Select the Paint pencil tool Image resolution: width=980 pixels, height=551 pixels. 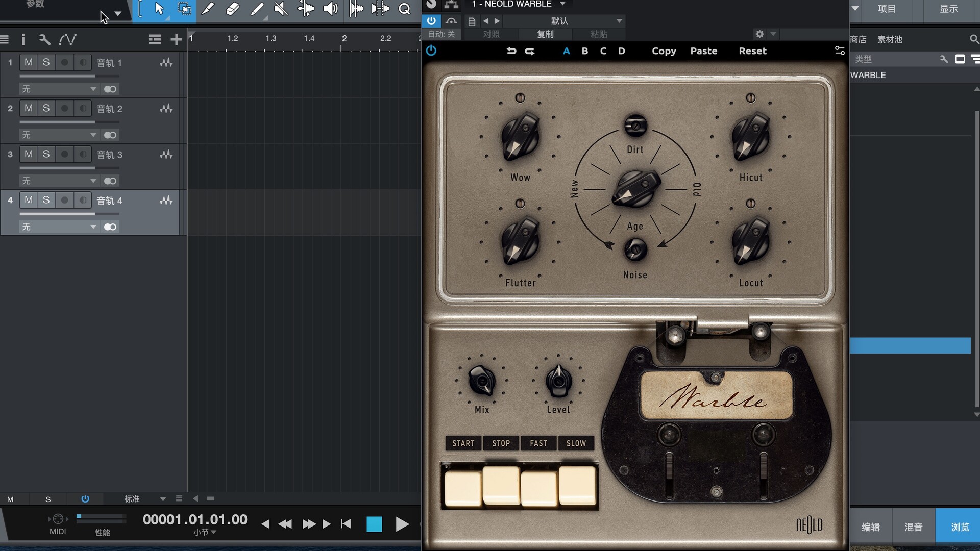pyautogui.click(x=208, y=9)
